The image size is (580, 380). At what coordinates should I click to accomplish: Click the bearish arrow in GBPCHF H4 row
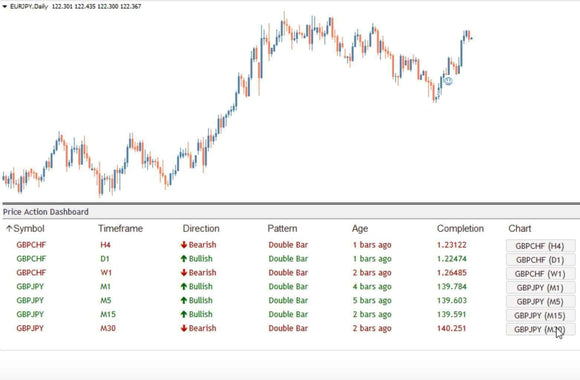point(184,245)
